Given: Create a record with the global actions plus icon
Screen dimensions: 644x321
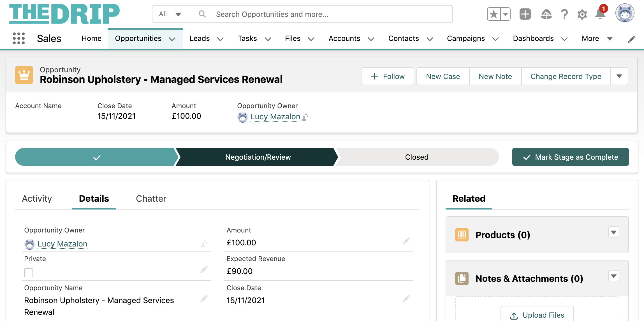Looking at the screenshot, I should pyautogui.click(x=525, y=14).
